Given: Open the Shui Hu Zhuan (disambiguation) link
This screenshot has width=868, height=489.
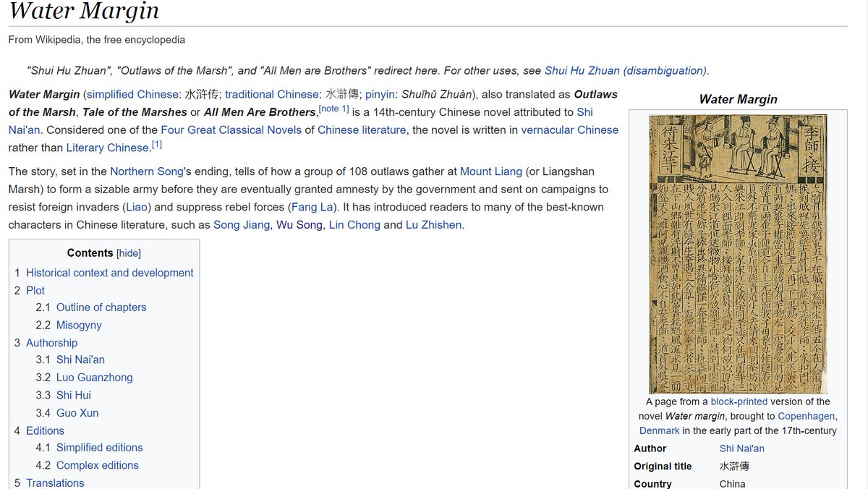Looking at the screenshot, I should click(x=626, y=70).
